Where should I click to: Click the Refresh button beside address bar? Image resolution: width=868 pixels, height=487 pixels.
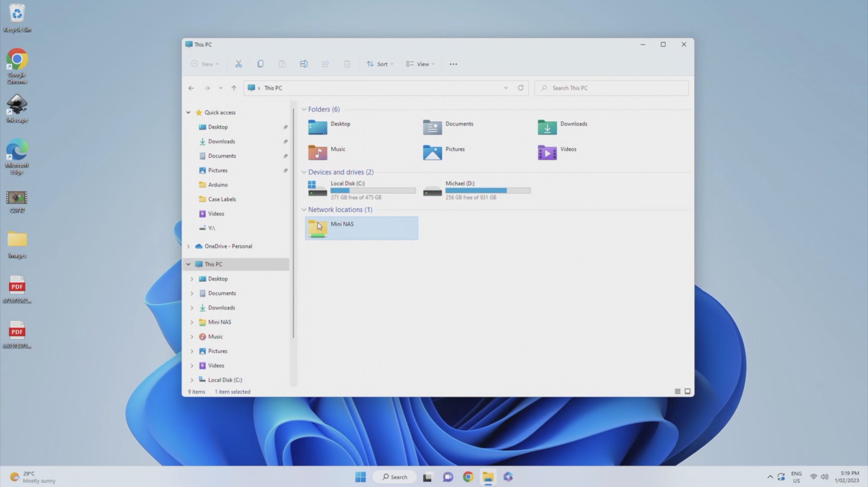pos(520,88)
